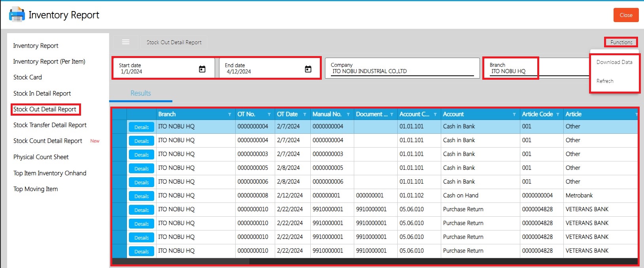
Task: Open the Manual No. column filter icon
Action: [x=348, y=114]
